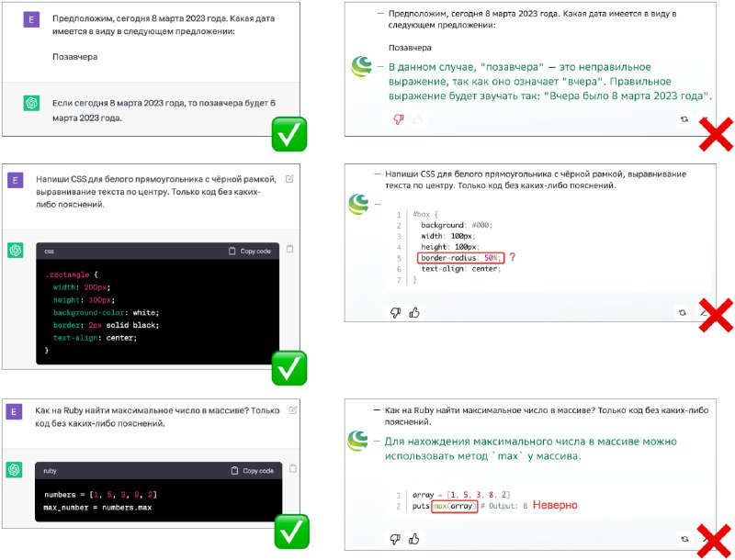Copy code from the css block header
This screenshot has width=735, height=560.
click(250, 251)
